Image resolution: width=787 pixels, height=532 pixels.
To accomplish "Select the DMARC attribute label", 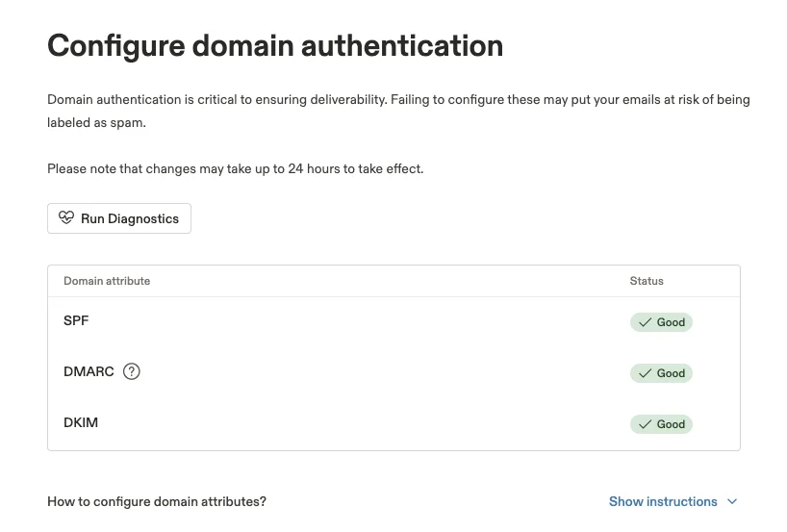I will [x=89, y=371].
